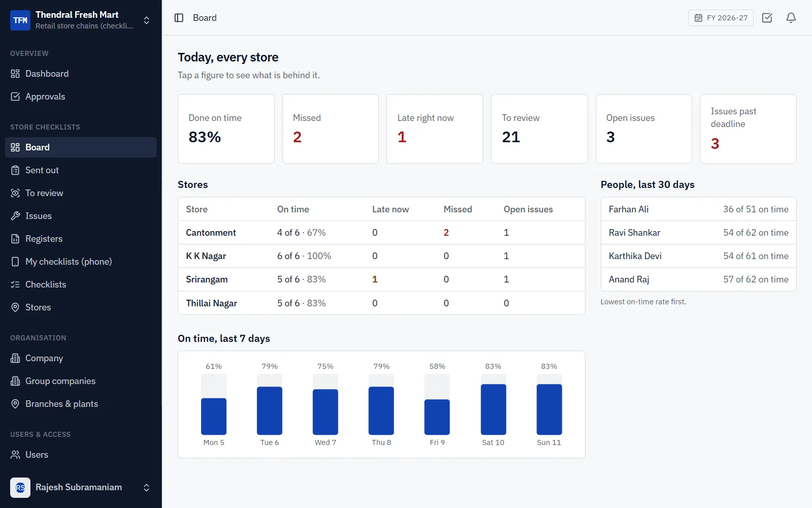Click Karthika Devi in people list

(x=635, y=256)
